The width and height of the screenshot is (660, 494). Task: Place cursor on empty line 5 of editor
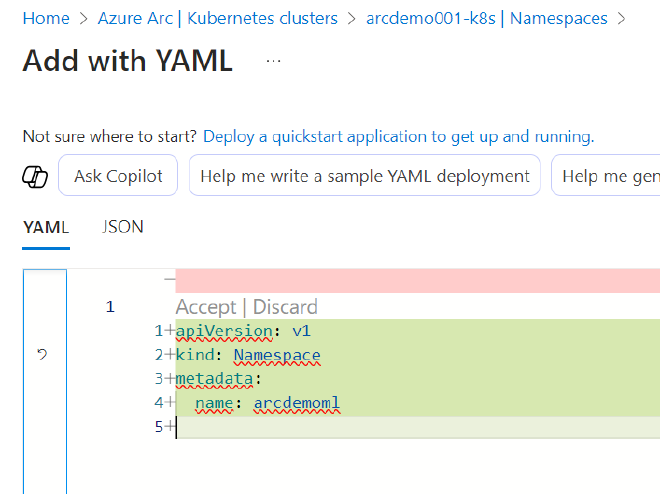pos(418,427)
